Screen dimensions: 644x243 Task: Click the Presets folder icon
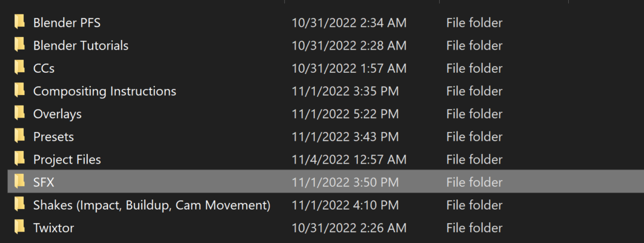pos(20,136)
